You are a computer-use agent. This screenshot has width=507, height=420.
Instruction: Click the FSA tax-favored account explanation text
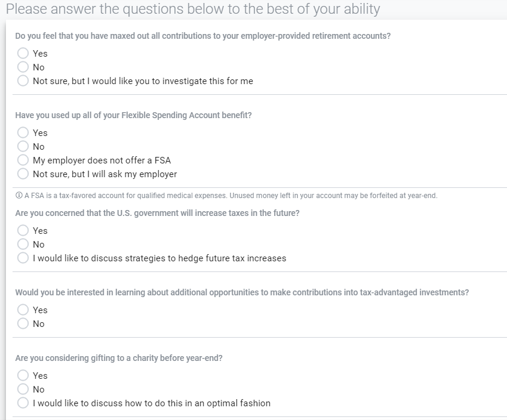point(231,196)
